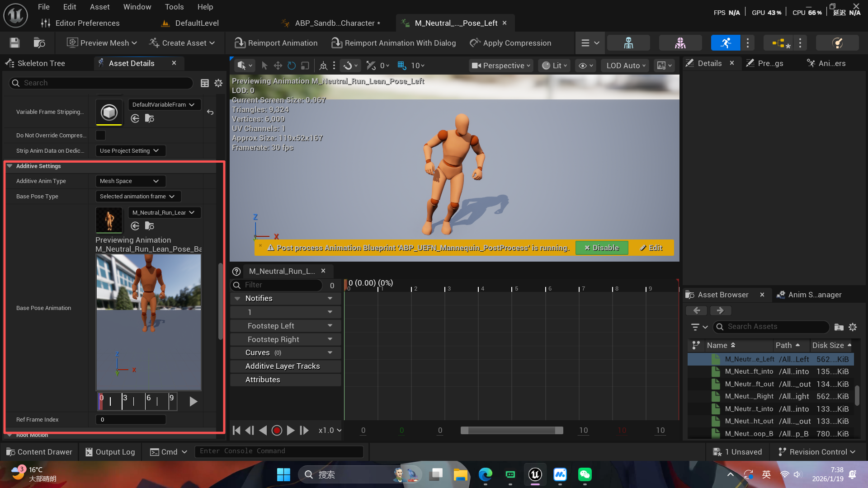
Task: Collapse the Additive Settings section
Action: coord(9,166)
